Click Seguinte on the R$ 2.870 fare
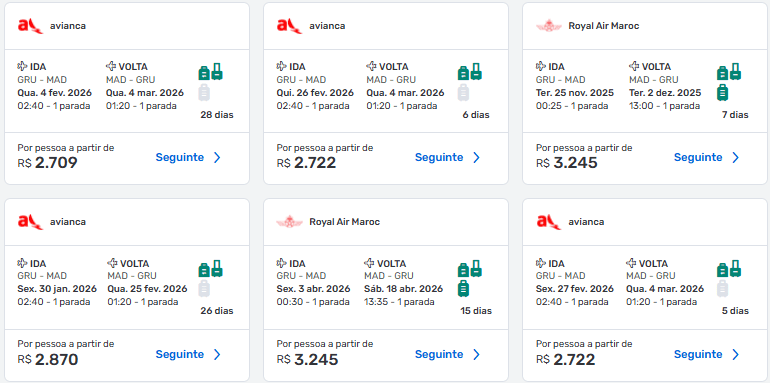Image resolution: width=770 pixels, height=383 pixels. tap(180, 354)
